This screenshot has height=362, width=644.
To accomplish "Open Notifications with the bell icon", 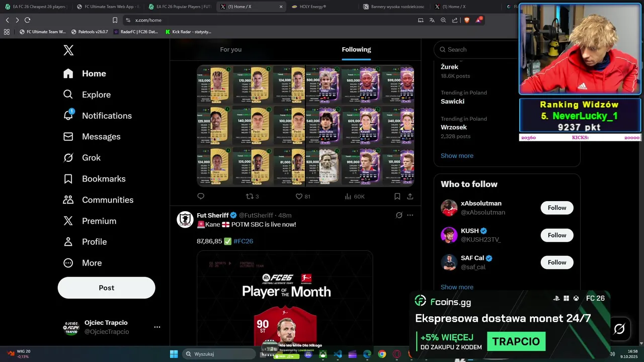I will click(97, 116).
